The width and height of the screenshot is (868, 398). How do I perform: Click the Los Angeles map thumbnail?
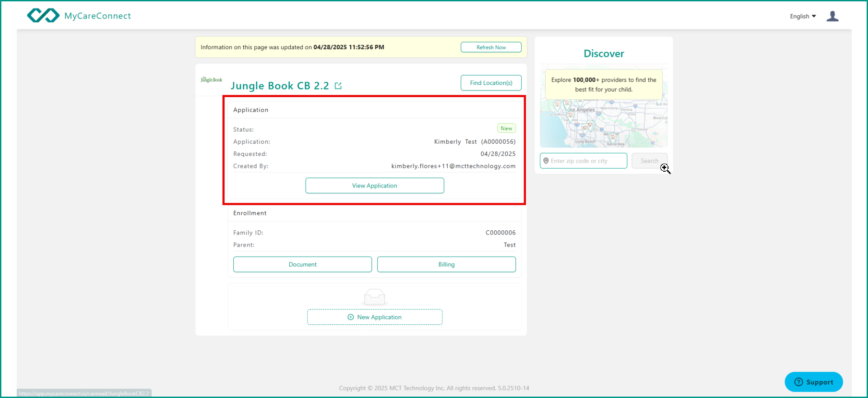tap(603, 124)
